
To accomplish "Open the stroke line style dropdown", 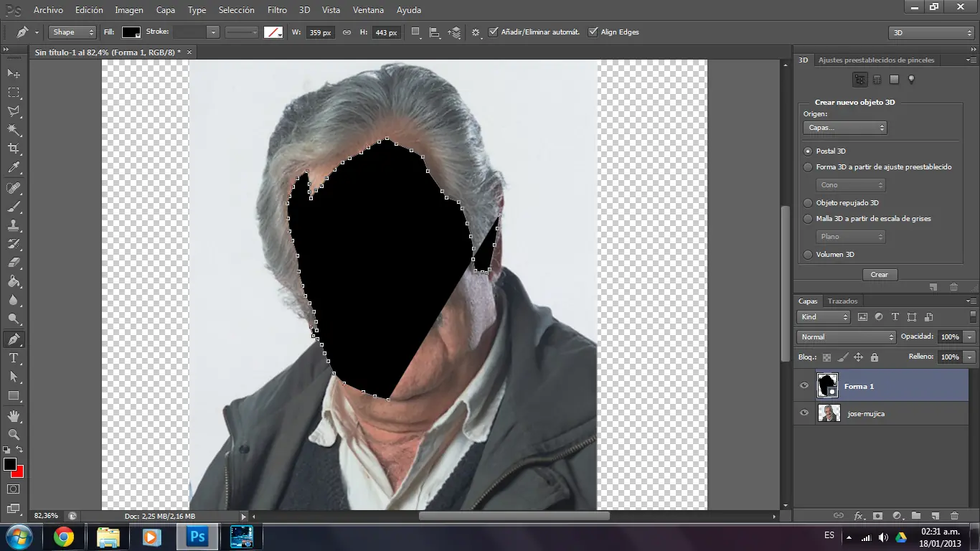I will 242,32.
